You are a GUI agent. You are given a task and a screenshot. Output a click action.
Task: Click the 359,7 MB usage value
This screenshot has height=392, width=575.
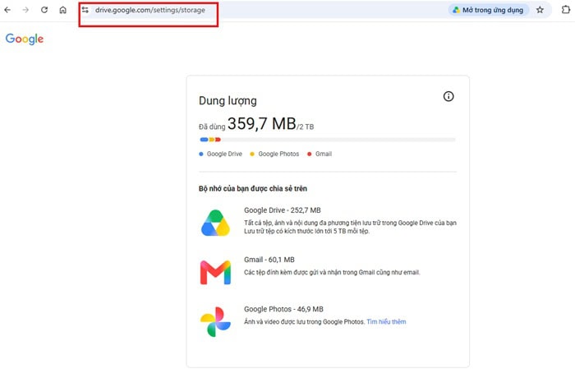click(261, 124)
